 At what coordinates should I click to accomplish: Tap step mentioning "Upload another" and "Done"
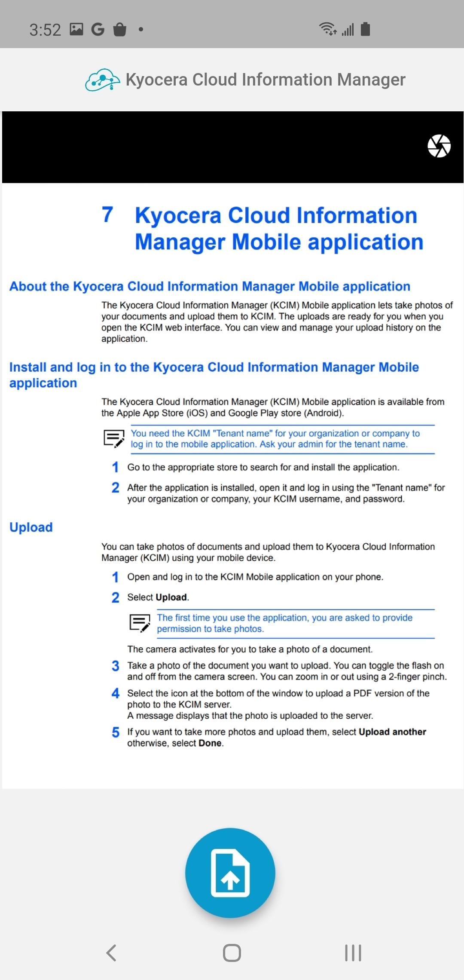tap(277, 737)
